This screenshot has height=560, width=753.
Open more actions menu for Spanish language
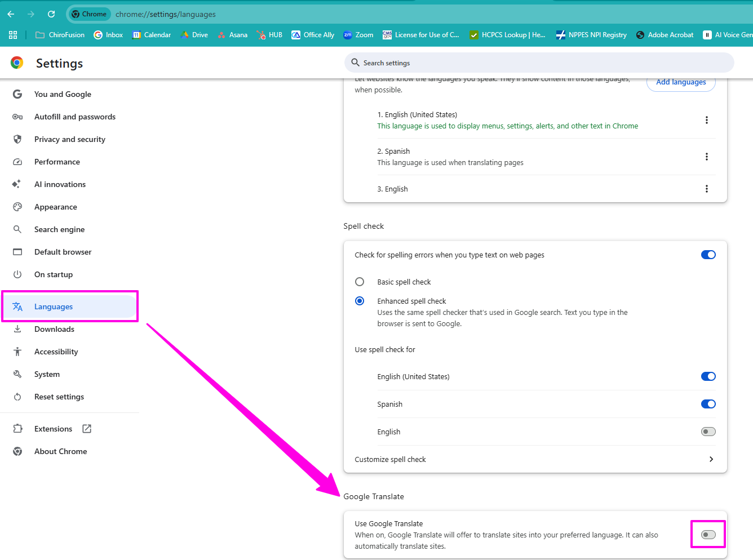707,157
